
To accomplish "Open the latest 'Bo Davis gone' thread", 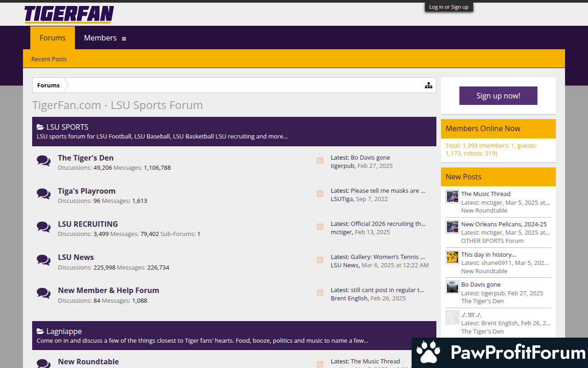I will tap(370, 157).
